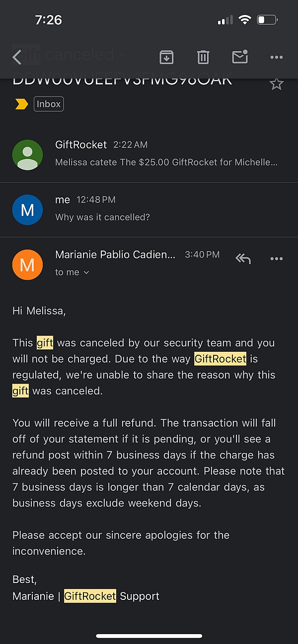Toggle the yellow importance marker
This screenshot has height=644, width=298.
[x=21, y=104]
